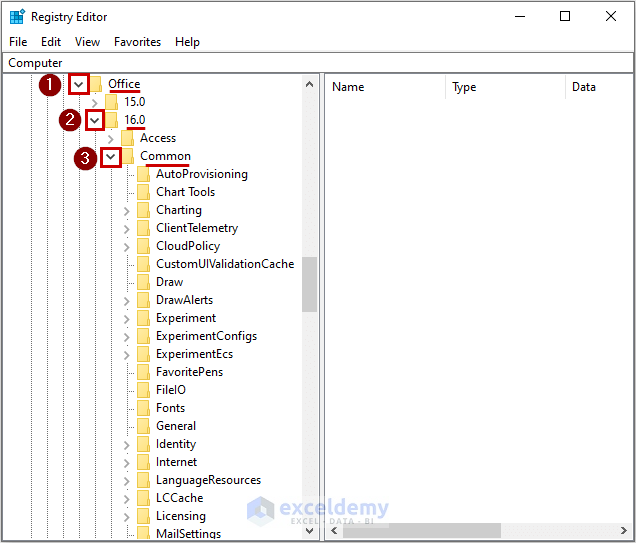This screenshot has width=636, height=543.
Task: Click the tree pane scroll up arrow
Action: click(x=309, y=84)
